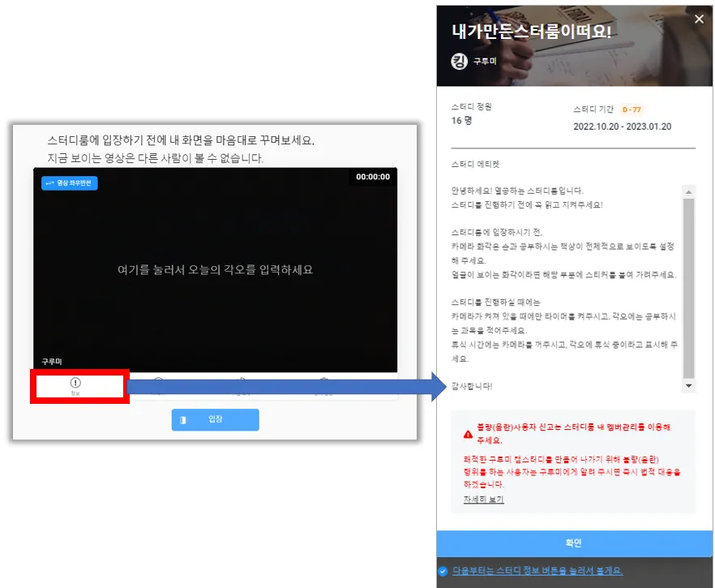The height and width of the screenshot is (588, 715).
Task: Click the red warning triangle icon
Action: tap(468, 434)
